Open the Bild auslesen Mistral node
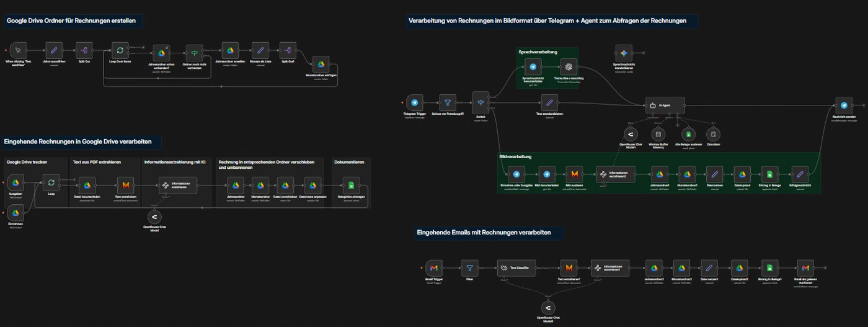The width and height of the screenshot is (868, 327). 575,174
